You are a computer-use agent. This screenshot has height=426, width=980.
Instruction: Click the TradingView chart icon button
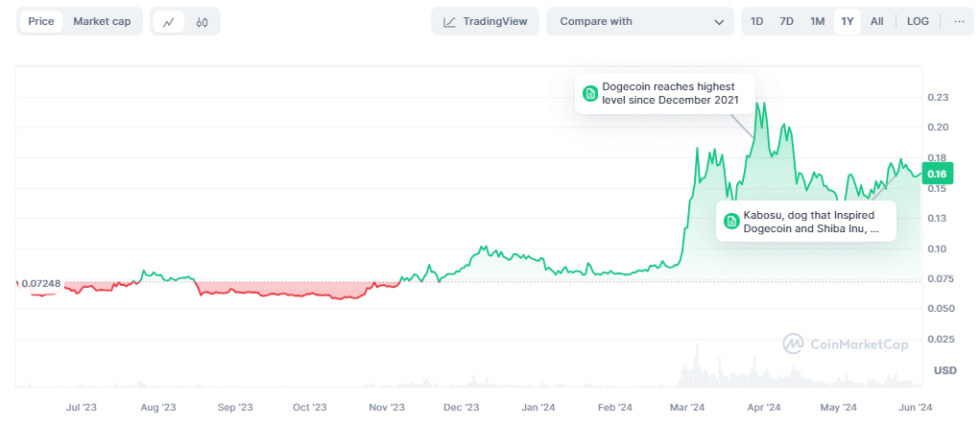[x=485, y=21]
